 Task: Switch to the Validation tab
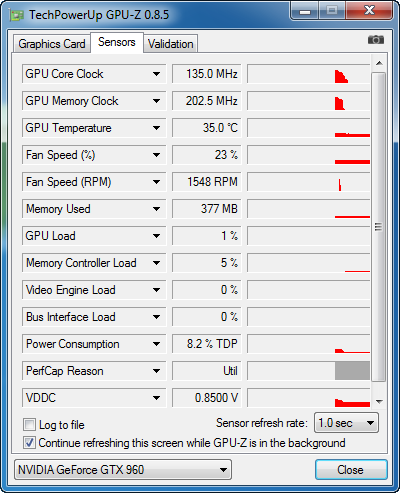[x=171, y=44]
